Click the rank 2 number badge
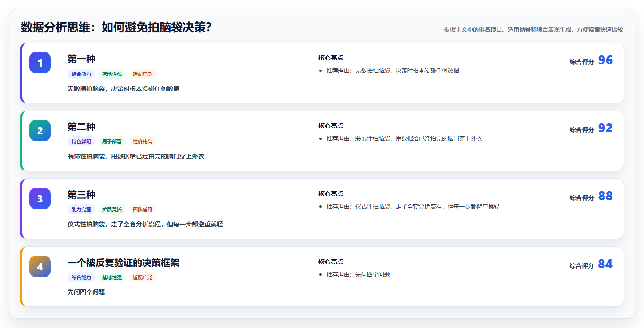 [40, 130]
